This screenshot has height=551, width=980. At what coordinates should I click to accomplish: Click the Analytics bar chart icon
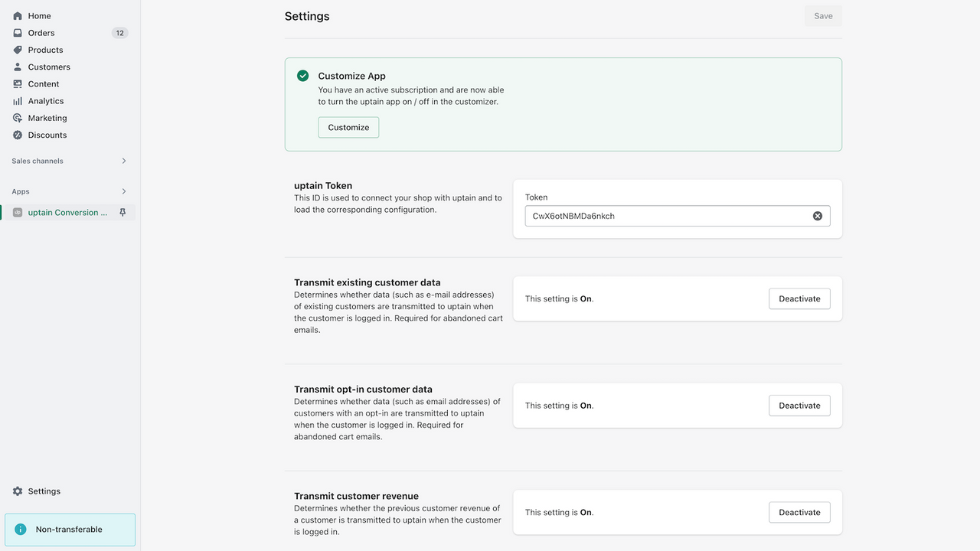pos(18,101)
